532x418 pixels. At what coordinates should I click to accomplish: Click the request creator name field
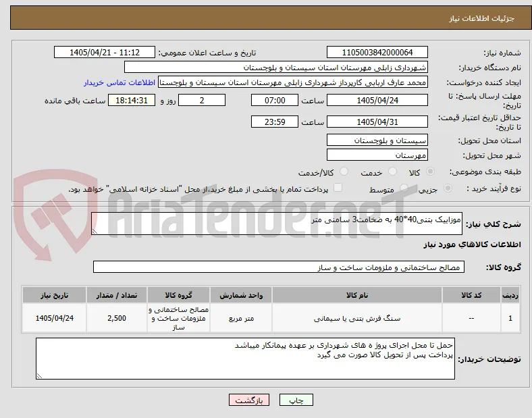coord(293,82)
